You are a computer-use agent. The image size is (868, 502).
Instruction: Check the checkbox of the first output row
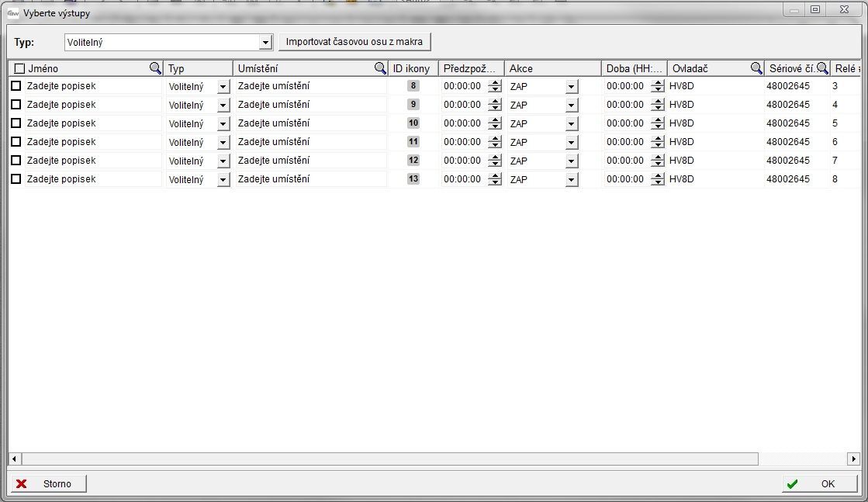coord(16,86)
